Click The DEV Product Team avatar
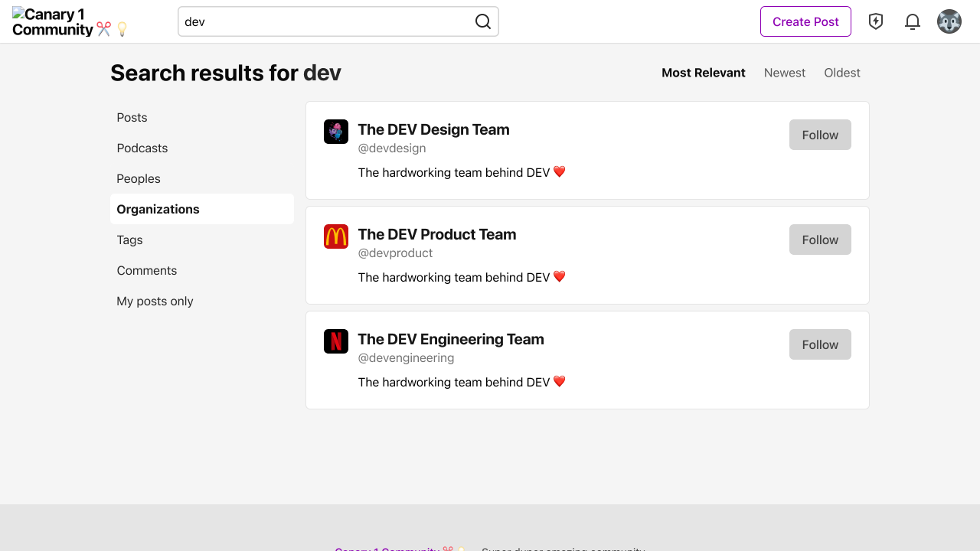 [x=335, y=236]
